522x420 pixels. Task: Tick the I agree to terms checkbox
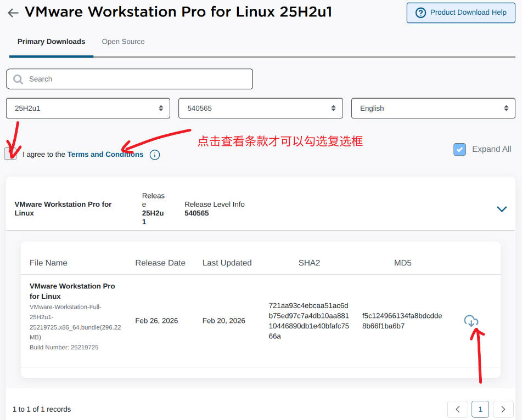coord(10,154)
